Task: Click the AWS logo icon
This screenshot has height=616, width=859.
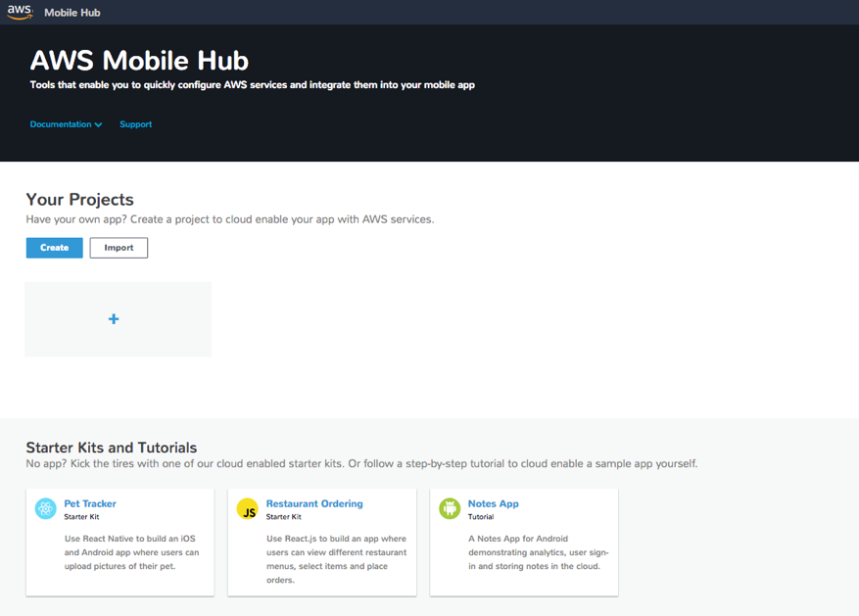Action: click(20, 12)
